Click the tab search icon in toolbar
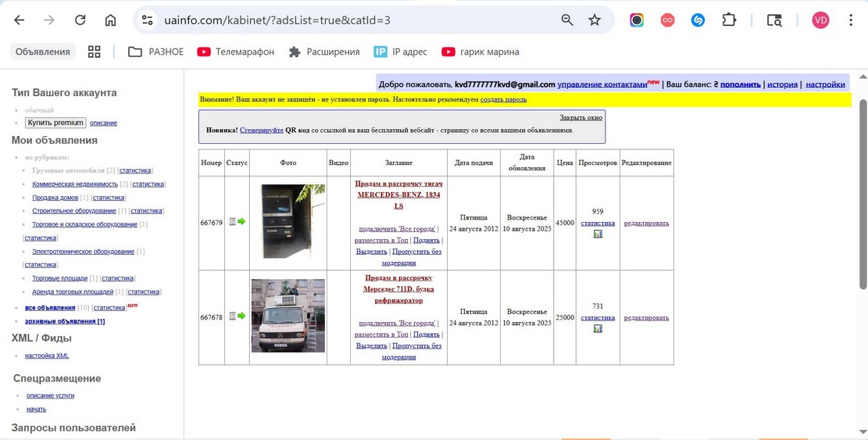Image resolution: width=868 pixels, height=440 pixels. 774,20
